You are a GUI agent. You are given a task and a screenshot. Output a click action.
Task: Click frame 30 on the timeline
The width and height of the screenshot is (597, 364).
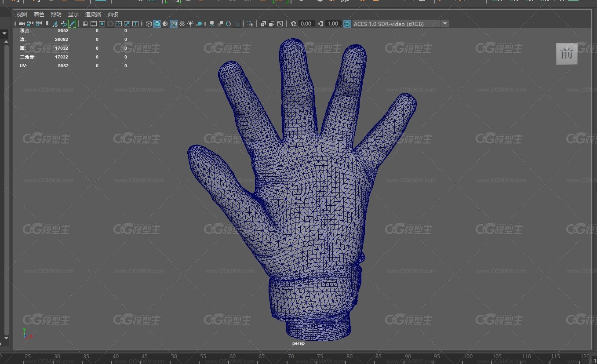pyautogui.click(x=57, y=357)
